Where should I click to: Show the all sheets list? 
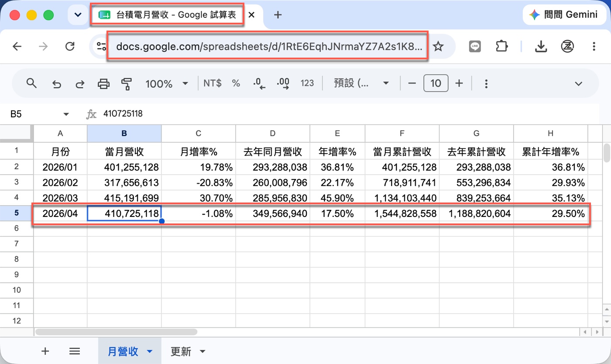(75, 351)
